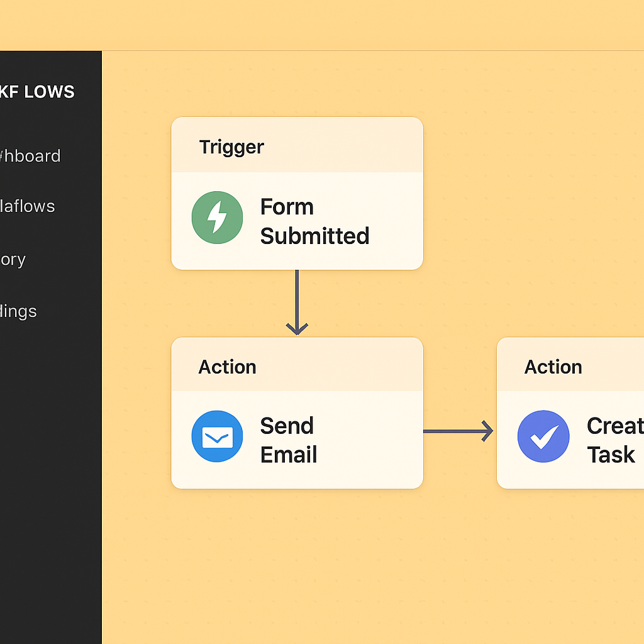Go to the History sidebar entry
Screen dimensions: 644x644
coord(13,260)
